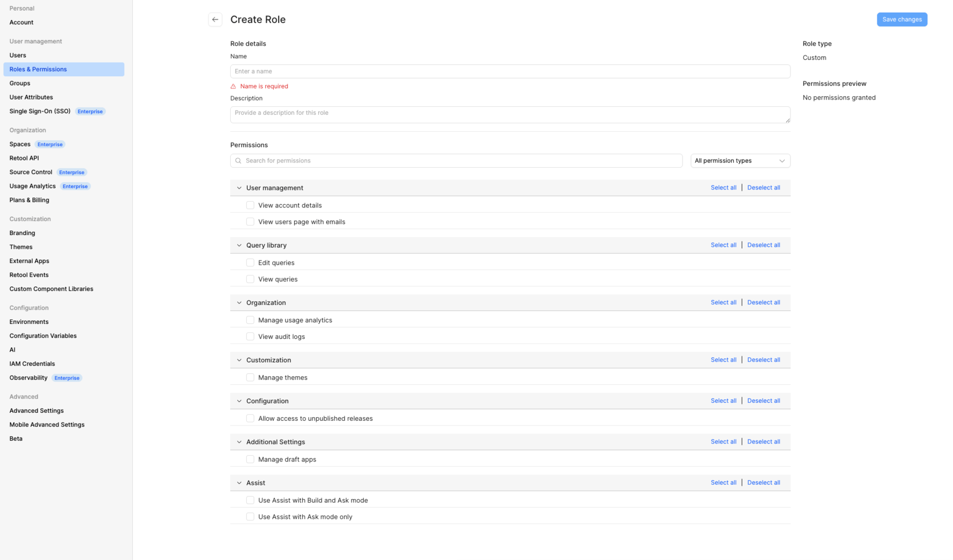Collapse the Organization permissions section chevron
The image size is (953, 560).
239,303
